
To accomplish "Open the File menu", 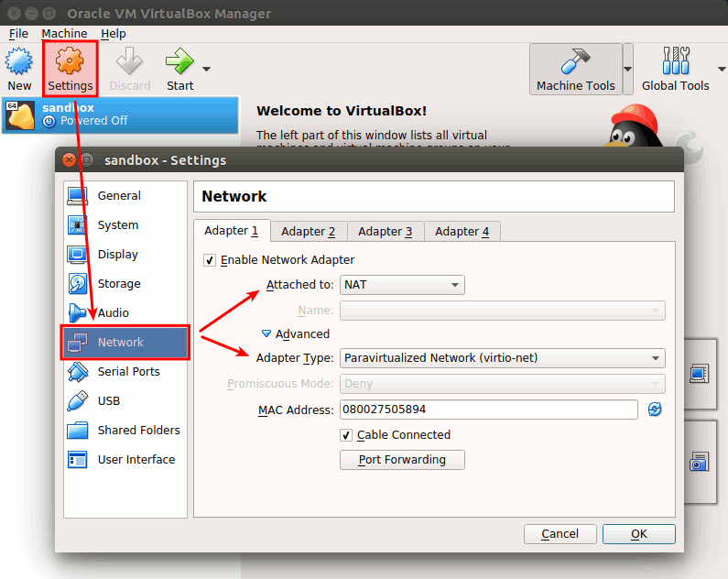I will (x=18, y=34).
